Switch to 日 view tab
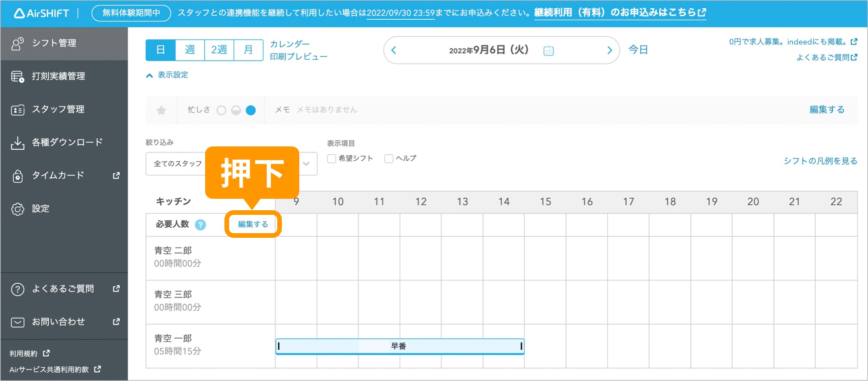 pos(161,50)
